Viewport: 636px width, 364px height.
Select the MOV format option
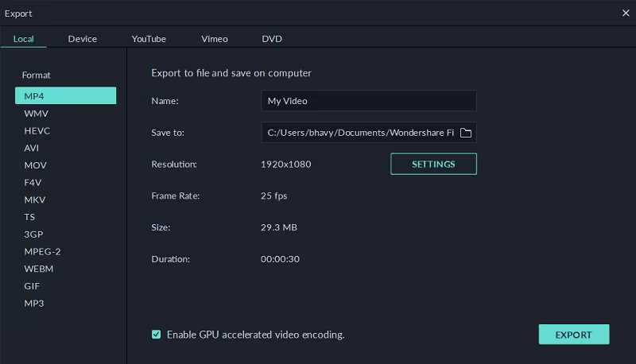(x=36, y=165)
